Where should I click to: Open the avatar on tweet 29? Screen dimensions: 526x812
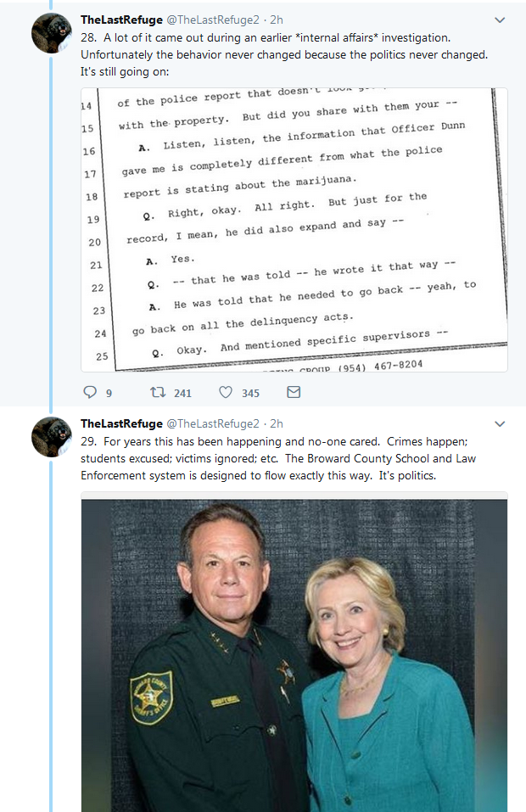click(x=52, y=437)
